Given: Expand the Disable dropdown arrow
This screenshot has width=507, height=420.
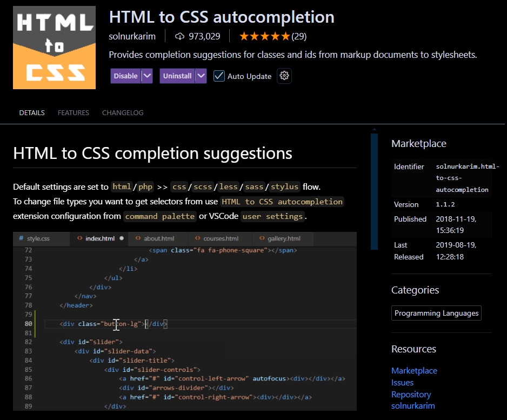Looking at the screenshot, I should (147, 76).
